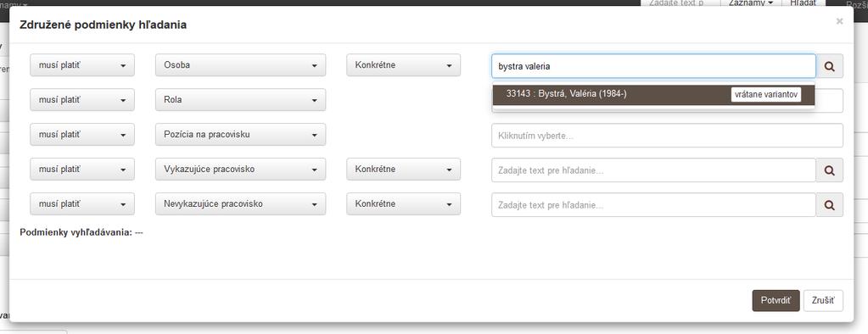Open 'musí platiť' dropdown in Vykazujúce pracovisko row
Image resolution: width=868 pixels, height=334 pixels.
[82, 170]
